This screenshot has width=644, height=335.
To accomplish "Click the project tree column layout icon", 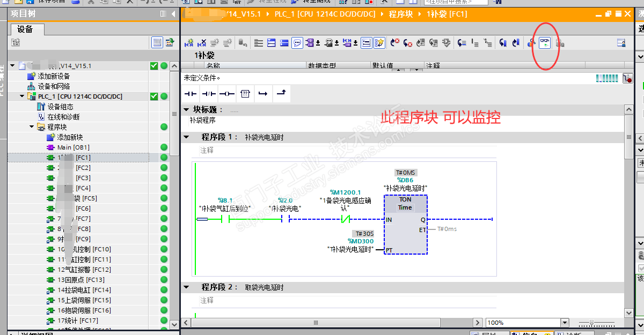I will pyautogui.click(x=163, y=13).
